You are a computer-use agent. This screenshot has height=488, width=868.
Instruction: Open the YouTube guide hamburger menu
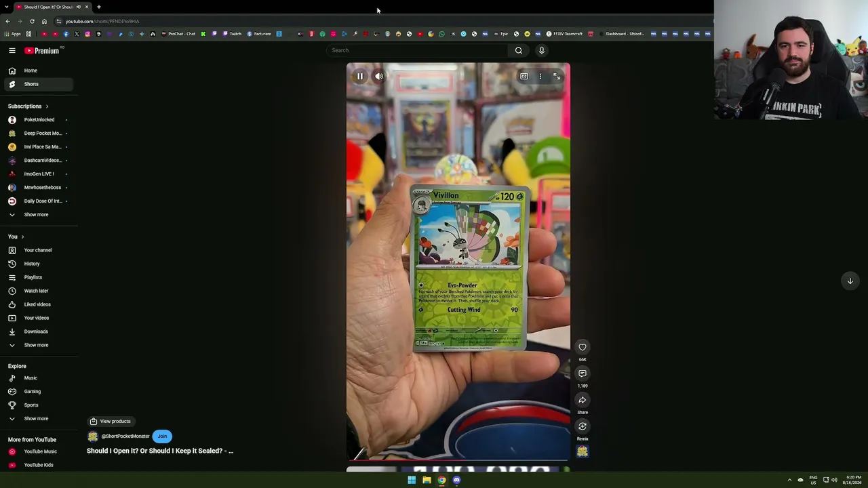coord(12,50)
